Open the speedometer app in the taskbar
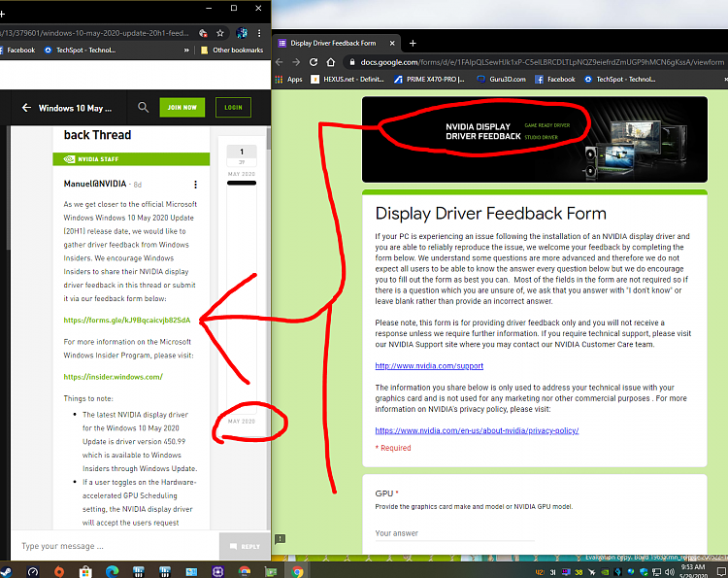The height and width of the screenshot is (578, 728). click(x=32, y=572)
